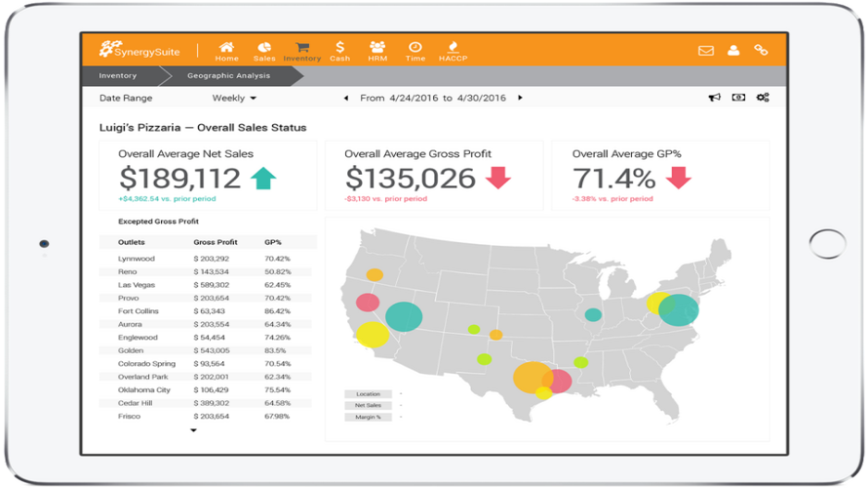
Task: Select the Cedar Hill outlet row
Action: coord(206,403)
